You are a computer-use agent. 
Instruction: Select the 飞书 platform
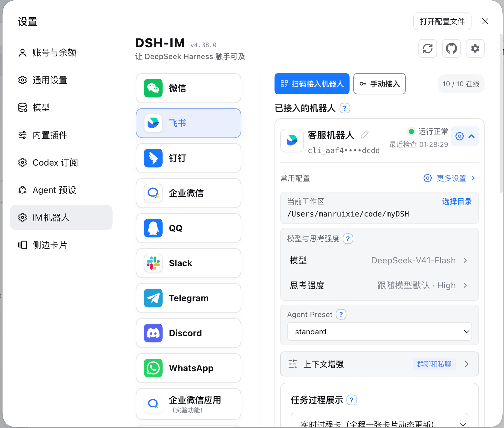(x=189, y=123)
